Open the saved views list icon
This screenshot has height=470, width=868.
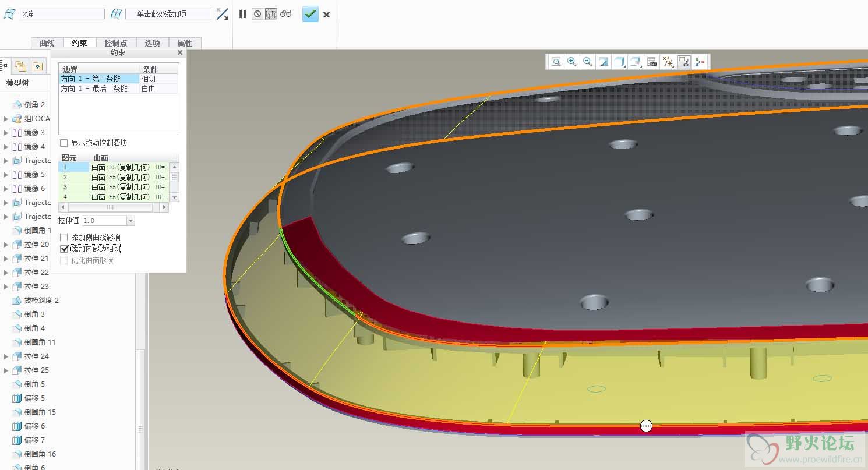(x=636, y=62)
